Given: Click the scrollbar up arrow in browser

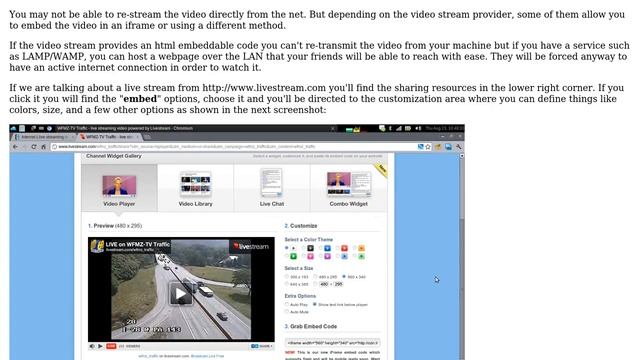Looking at the screenshot, I should (462, 156).
